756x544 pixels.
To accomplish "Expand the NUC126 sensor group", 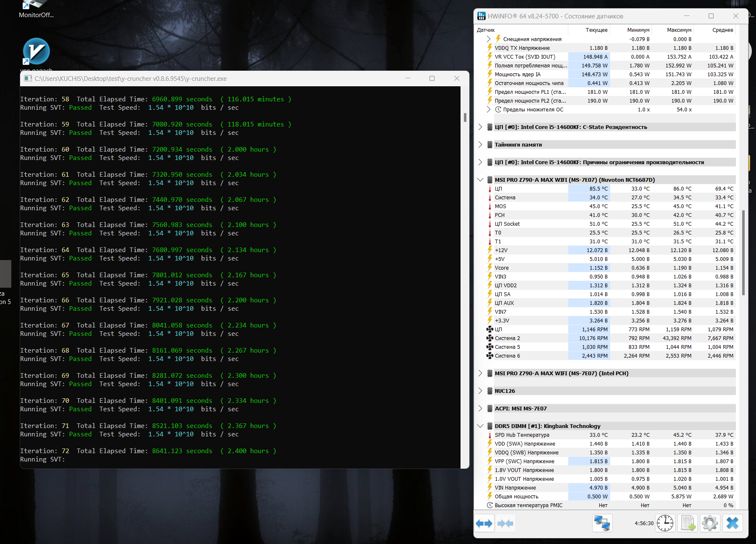I will [x=480, y=391].
